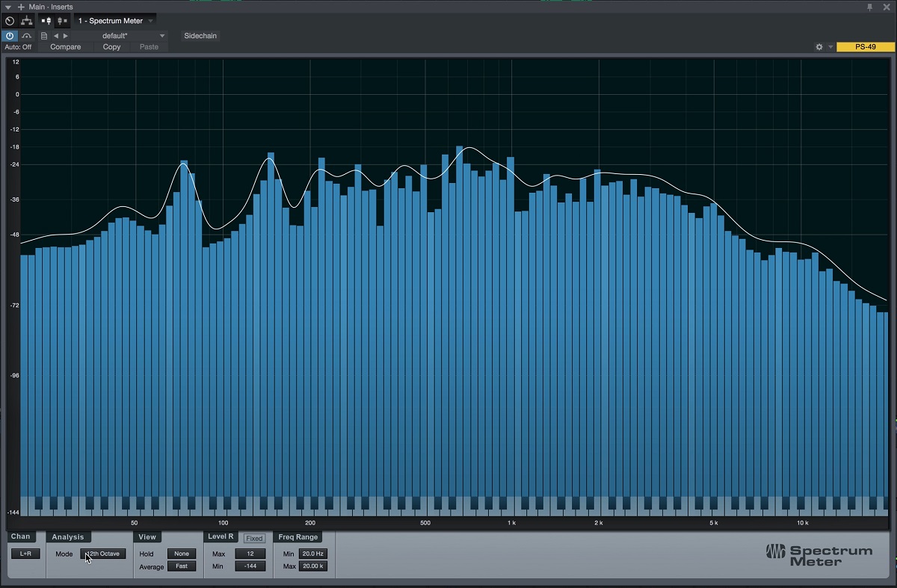Click the channel editor routing icon

click(x=26, y=21)
